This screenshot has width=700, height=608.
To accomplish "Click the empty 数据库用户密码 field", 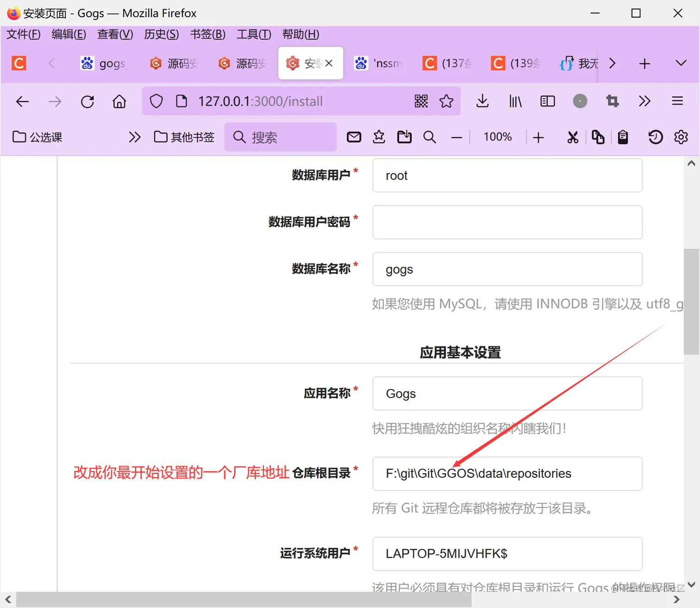I will [507, 222].
